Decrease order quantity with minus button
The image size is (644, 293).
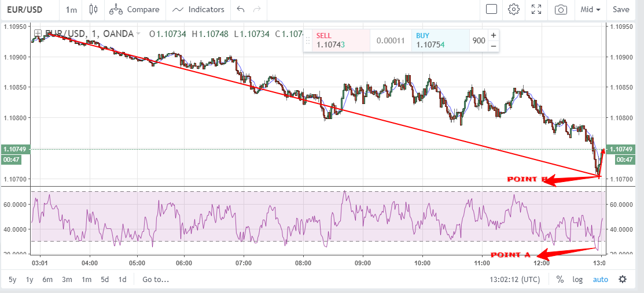(x=493, y=46)
